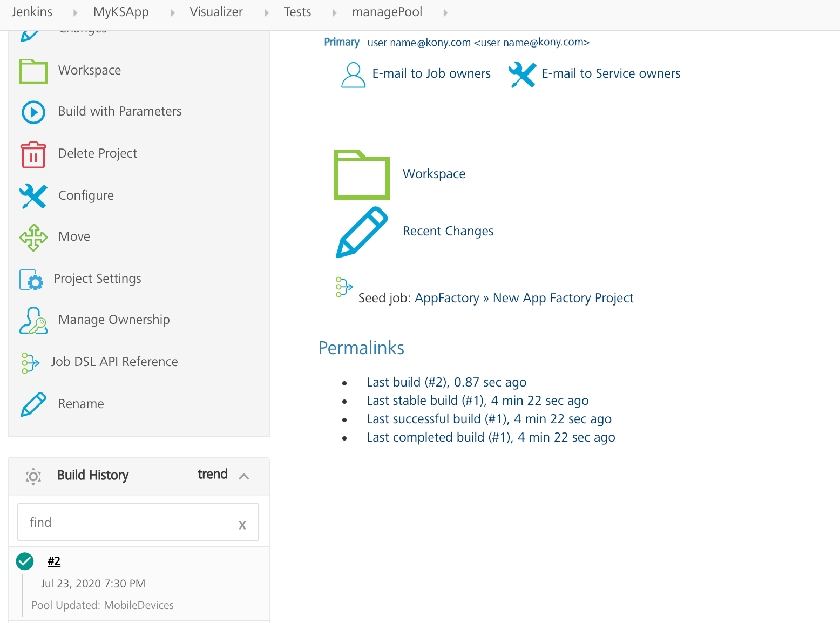
Task: Click the Project Settings gear icon
Action: pos(31,280)
